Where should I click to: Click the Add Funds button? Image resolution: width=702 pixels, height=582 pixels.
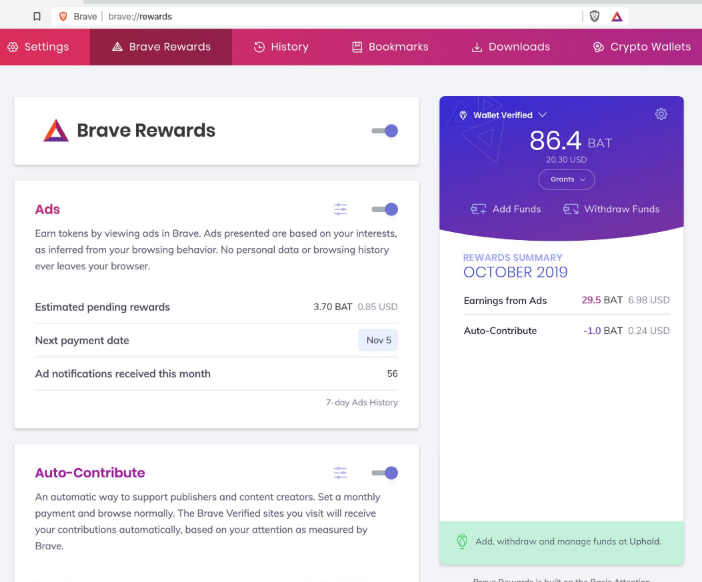coord(506,209)
